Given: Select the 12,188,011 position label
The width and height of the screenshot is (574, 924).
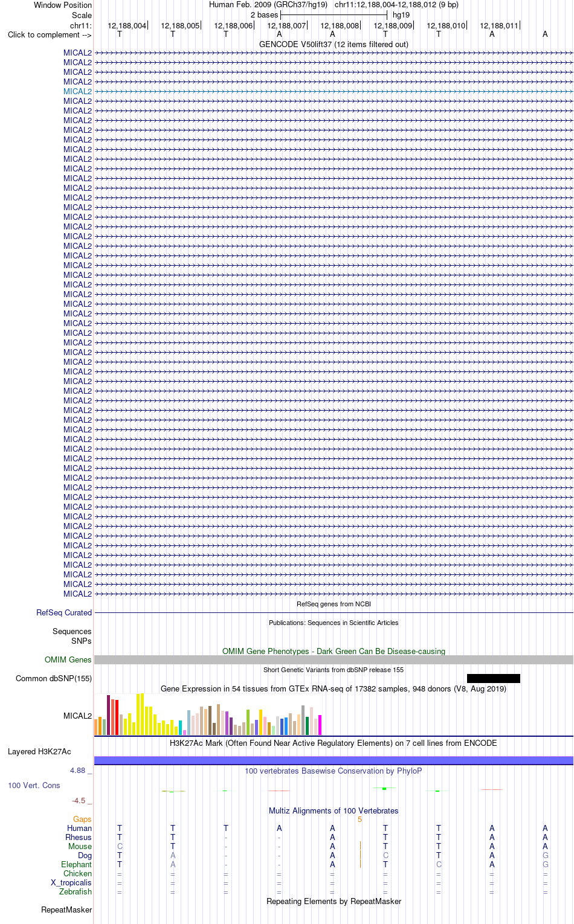Looking at the screenshot, I should click(x=499, y=25).
